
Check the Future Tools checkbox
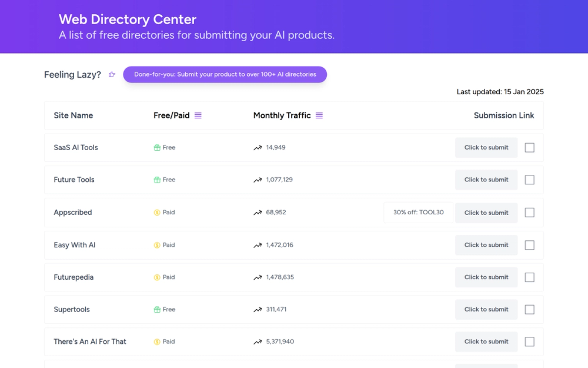530,180
